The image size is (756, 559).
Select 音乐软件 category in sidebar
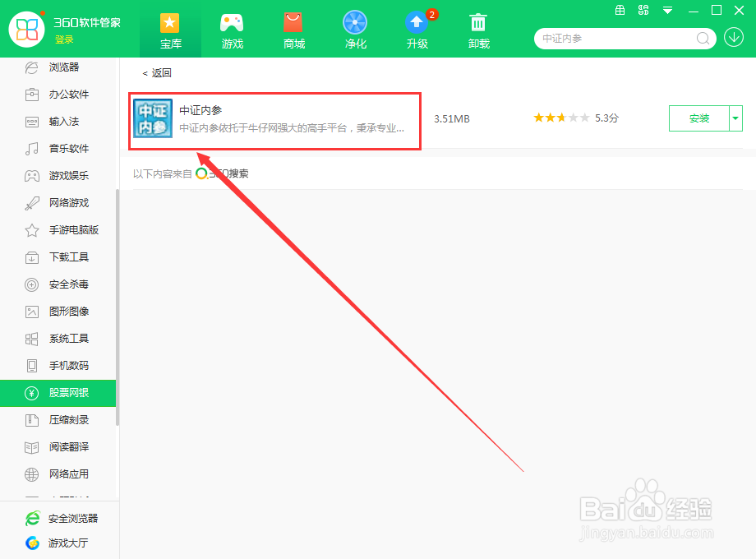coord(58,149)
